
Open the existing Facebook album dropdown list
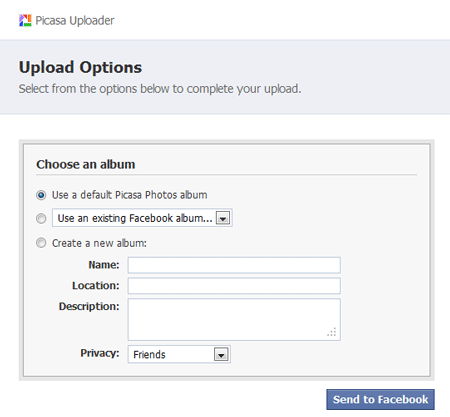click(x=142, y=218)
